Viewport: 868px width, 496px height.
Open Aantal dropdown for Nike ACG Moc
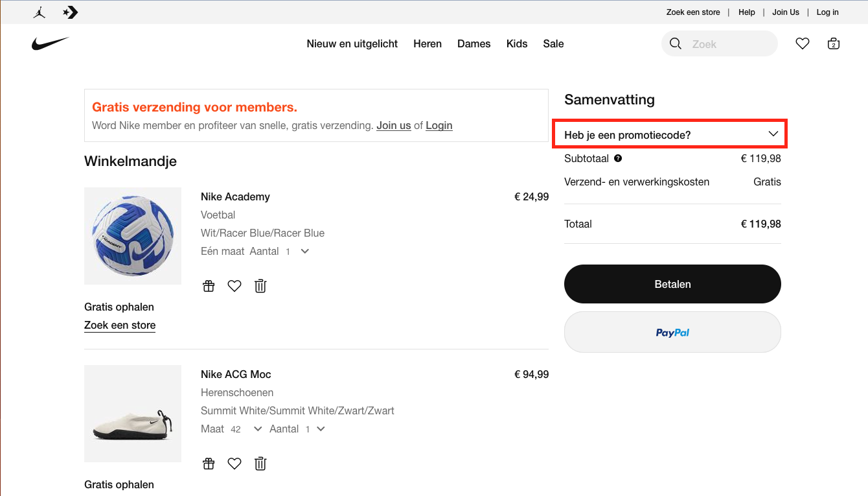pyautogui.click(x=315, y=429)
